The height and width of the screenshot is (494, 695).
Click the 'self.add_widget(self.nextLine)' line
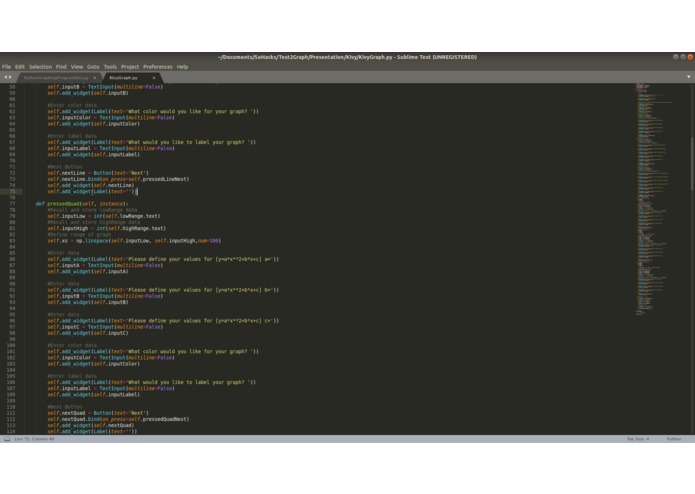tap(91, 185)
